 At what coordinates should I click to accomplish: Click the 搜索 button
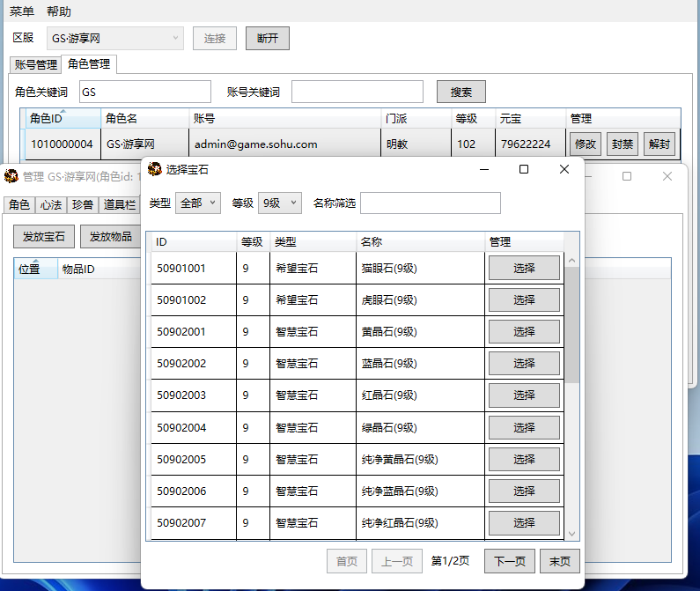click(x=461, y=92)
